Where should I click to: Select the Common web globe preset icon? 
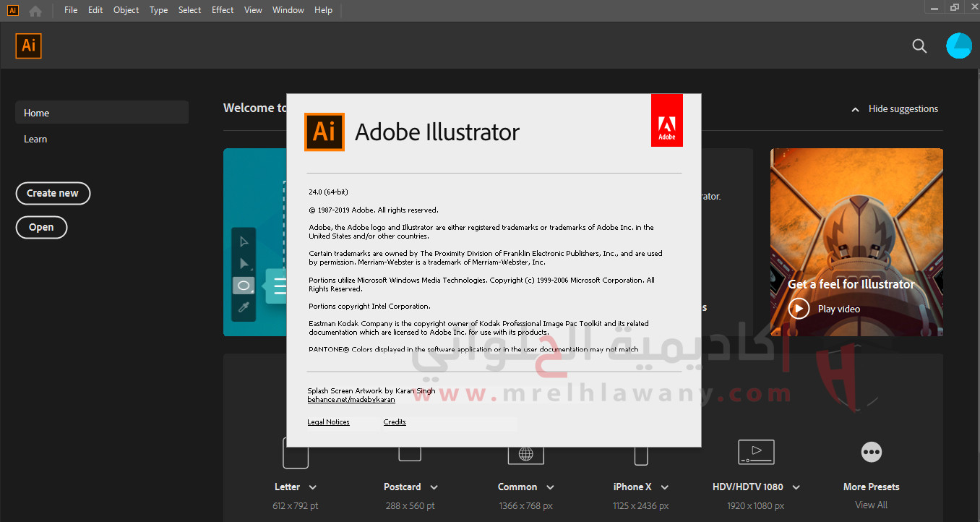[526, 455]
